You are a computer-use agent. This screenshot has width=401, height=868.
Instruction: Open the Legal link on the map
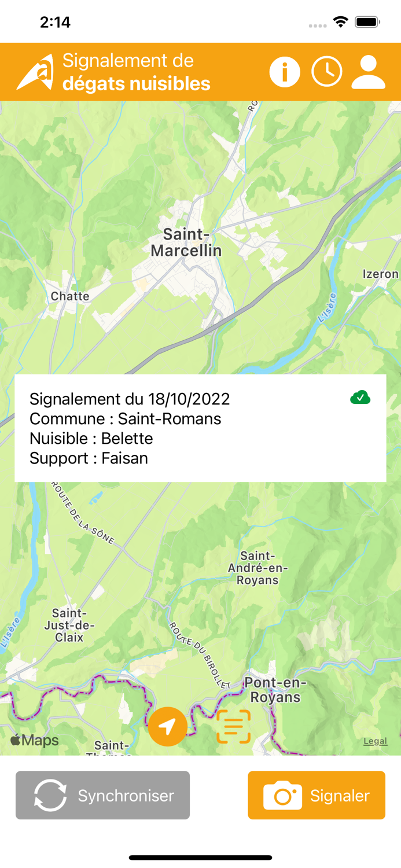point(374,741)
